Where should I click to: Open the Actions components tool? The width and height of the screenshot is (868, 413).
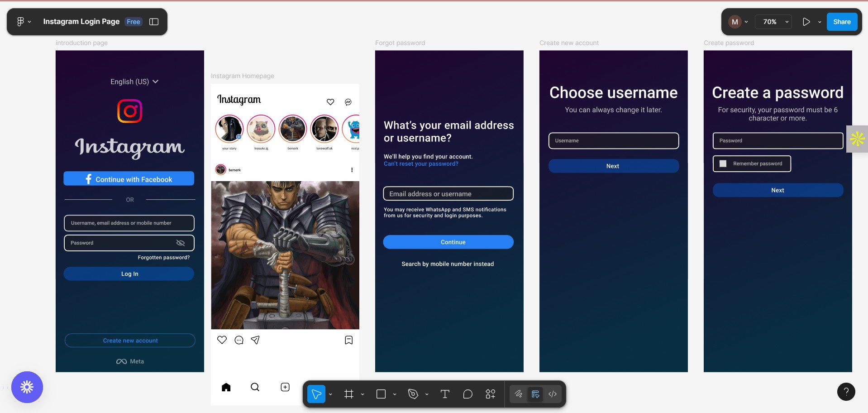point(491,394)
